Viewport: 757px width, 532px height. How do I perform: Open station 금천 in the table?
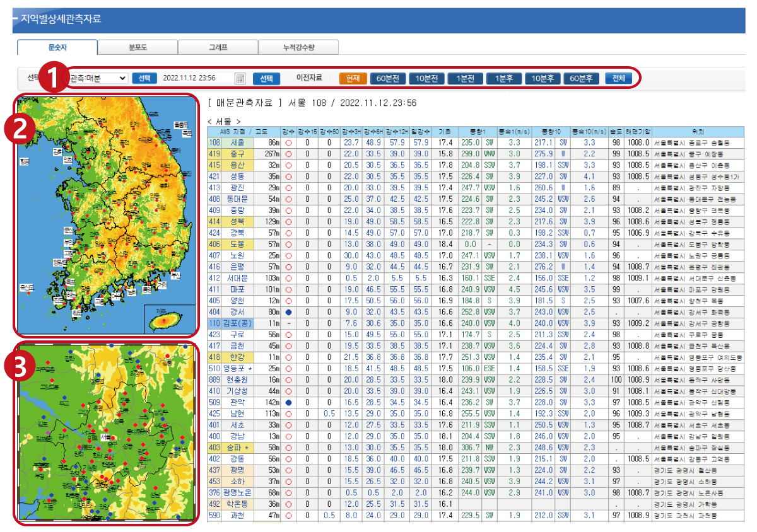coord(237,345)
